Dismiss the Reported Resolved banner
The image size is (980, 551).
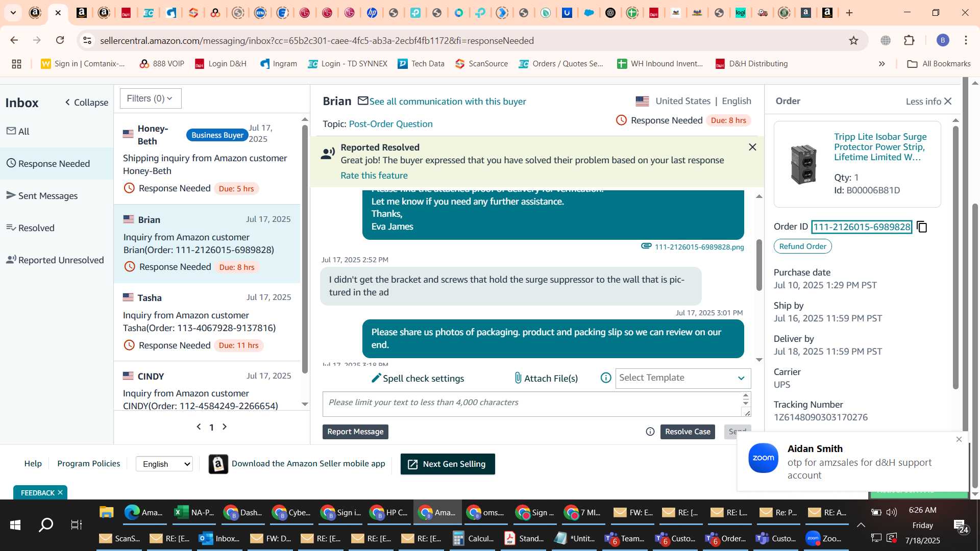[x=752, y=147]
